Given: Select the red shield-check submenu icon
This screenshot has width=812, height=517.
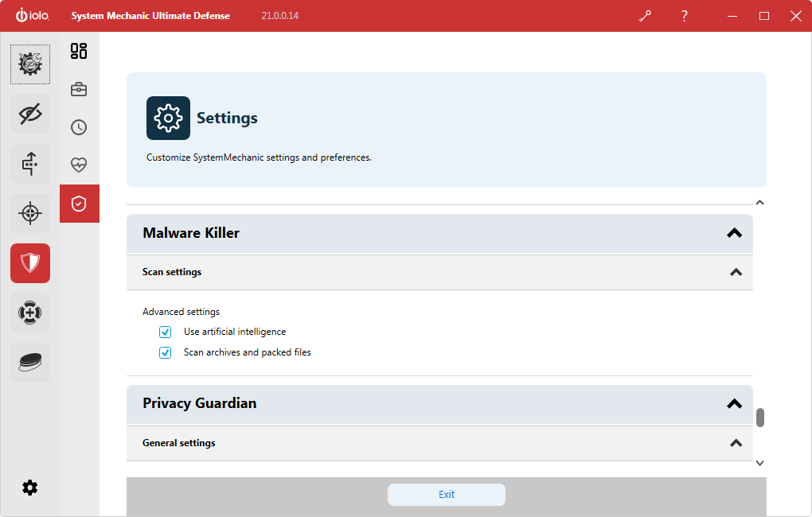Looking at the screenshot, I should click(80, 204).
